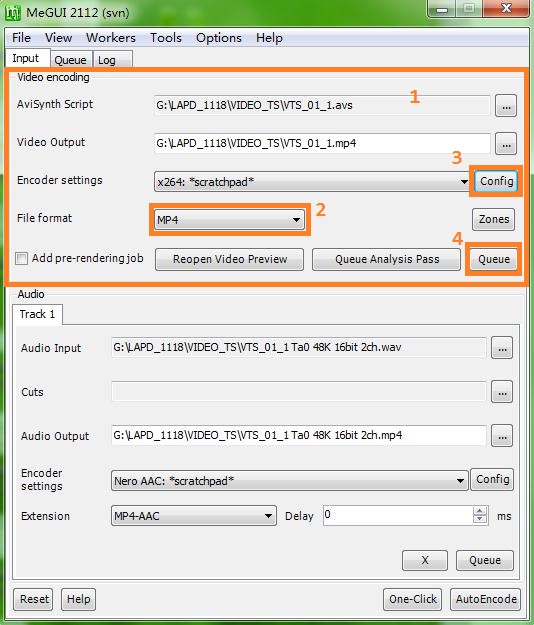
Task: Increase the Delay value with up arrow
Action: pyautogui.click(x=480, y=511)
